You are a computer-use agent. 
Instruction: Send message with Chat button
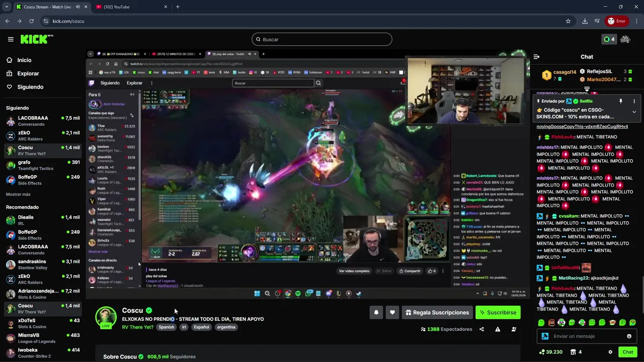click(627, 352)
